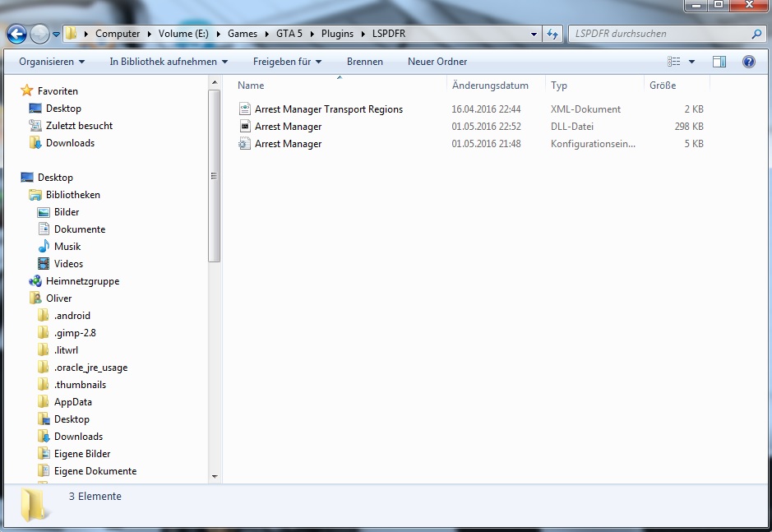Open 'In Bibliothek aufnehmen' menu
Viewport: 772px width, 532px height.
pos(169,62)
